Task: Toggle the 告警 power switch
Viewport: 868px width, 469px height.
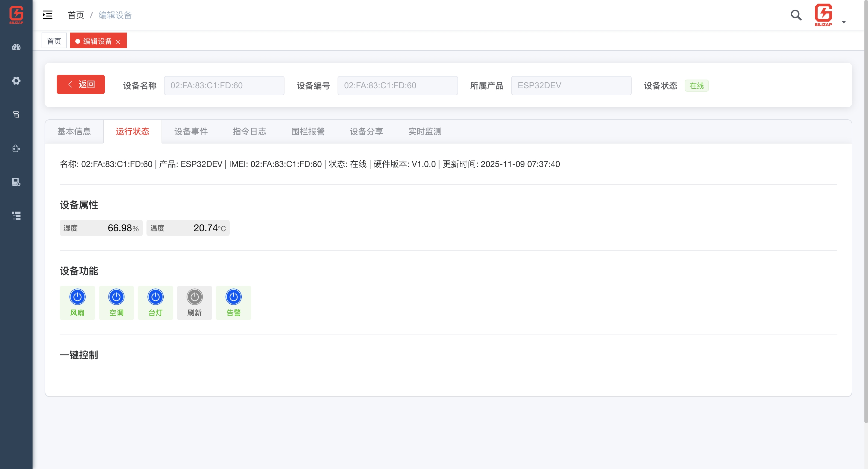Action: click(234, 297)
